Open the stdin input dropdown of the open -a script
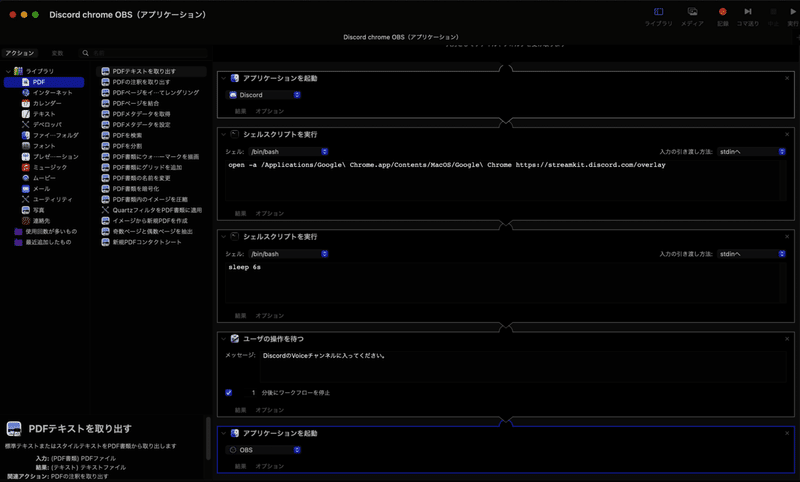The height and width of the screenshot is (482, 800). [752, 151]
